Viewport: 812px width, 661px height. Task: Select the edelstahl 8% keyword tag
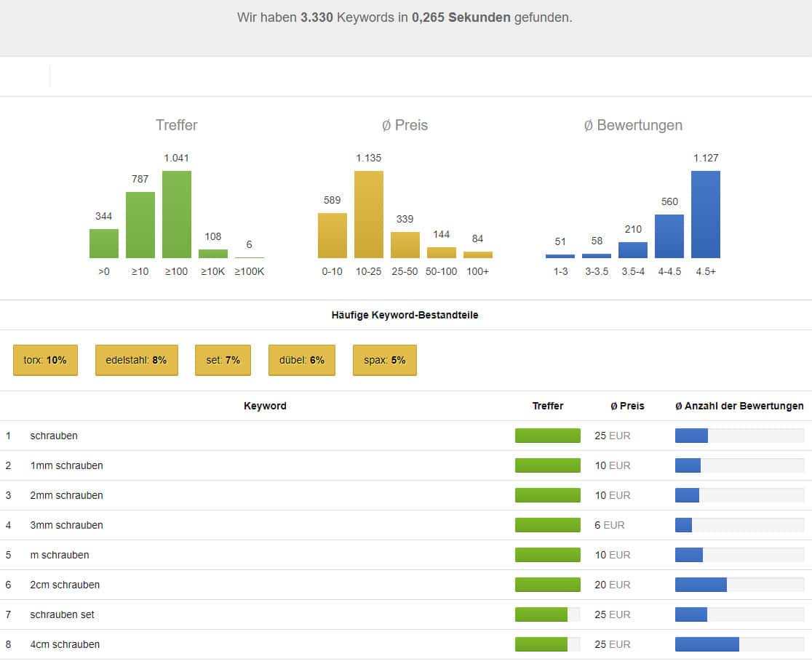136,360
